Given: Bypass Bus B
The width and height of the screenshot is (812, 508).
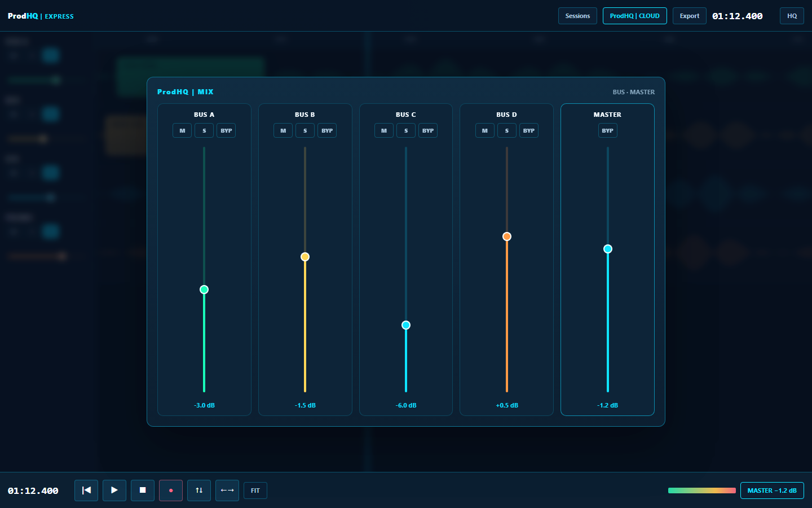Looking at the screenshot, I should pyautogui.click(x=327, y=130).
